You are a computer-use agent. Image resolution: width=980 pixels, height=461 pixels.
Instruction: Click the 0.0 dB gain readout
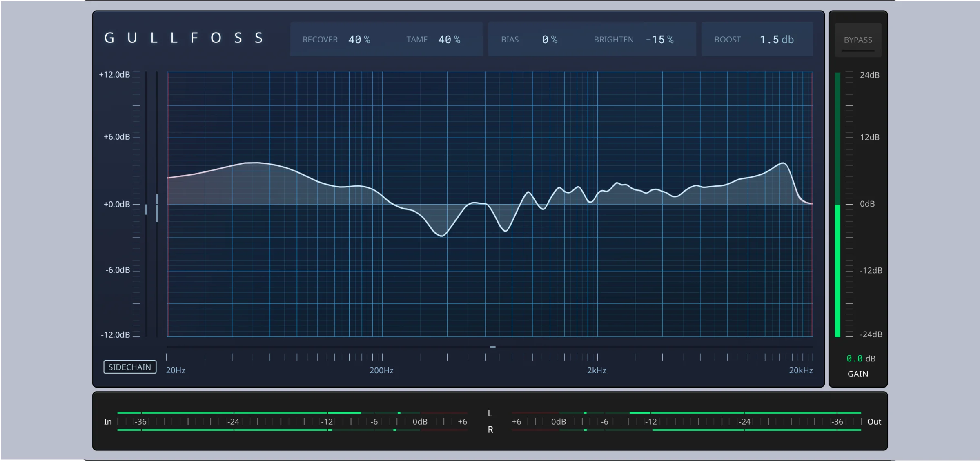pyautogui.click(x=861, y=359)
